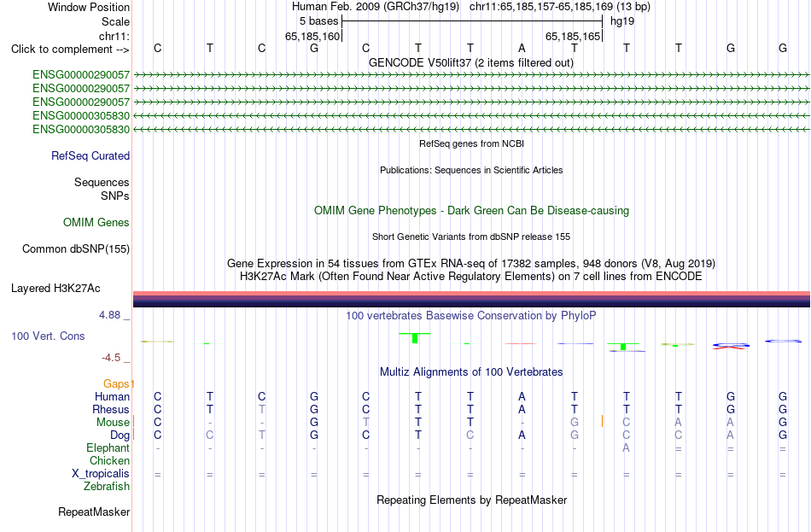
Task: Select the X_tropicalis species label
Action: 101,474
